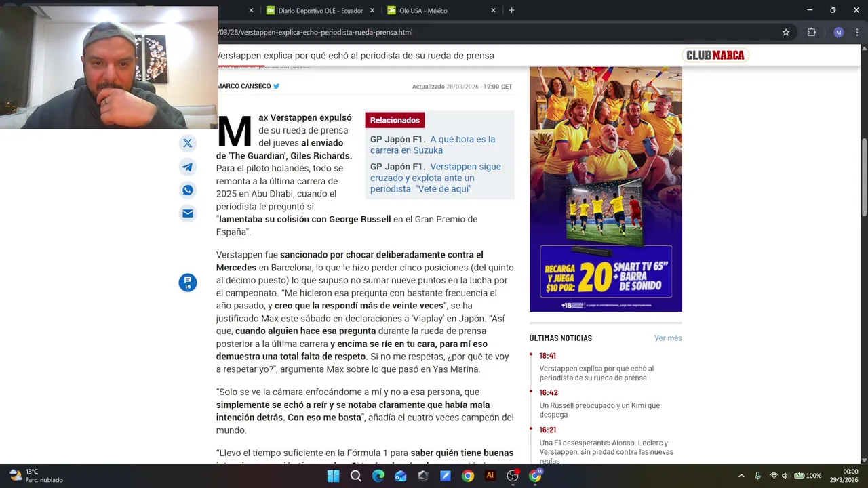Show hidden system tray icons
The height and width of the screenshot is (488, 868).
(741, 476)
